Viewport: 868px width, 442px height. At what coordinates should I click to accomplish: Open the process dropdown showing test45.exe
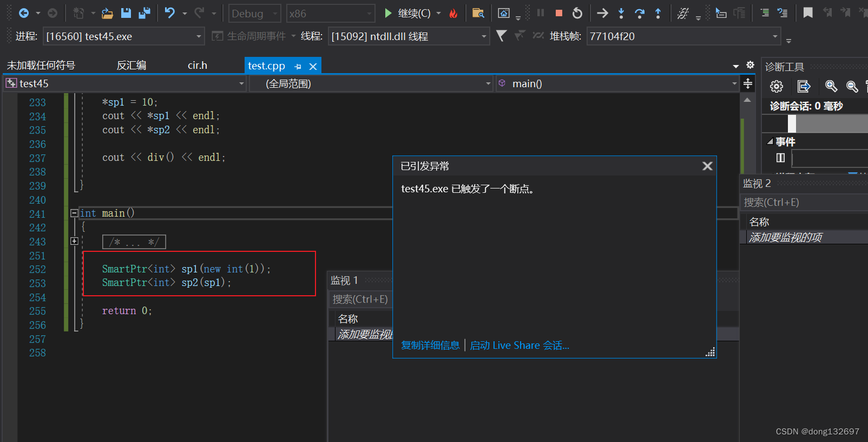pos(123,36)
